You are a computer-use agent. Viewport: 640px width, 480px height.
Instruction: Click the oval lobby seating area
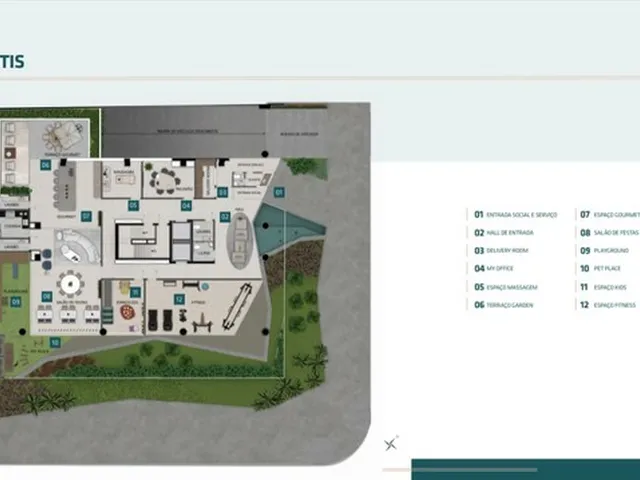tap(240, 240)
